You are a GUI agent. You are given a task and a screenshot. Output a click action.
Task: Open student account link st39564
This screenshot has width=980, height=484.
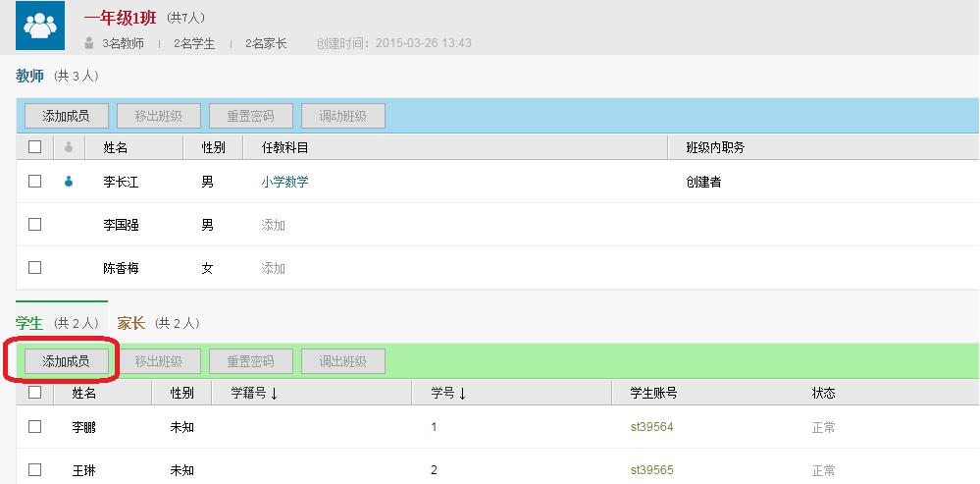tap(651, 427)
